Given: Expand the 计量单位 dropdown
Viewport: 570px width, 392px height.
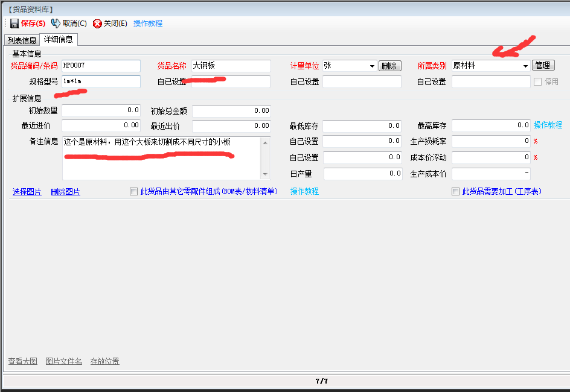Looking at the screenshot, I should [371, 66].
